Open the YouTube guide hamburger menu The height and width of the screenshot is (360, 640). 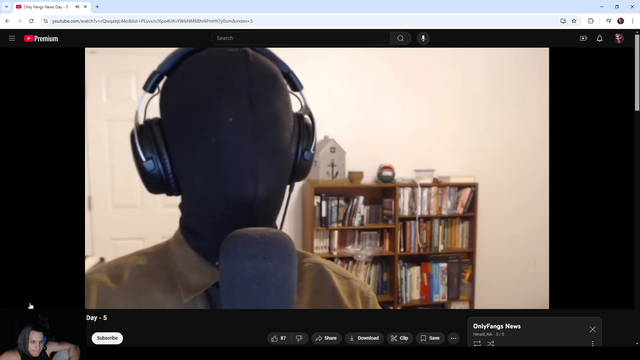pyautogui.click(x=12, y=38)
